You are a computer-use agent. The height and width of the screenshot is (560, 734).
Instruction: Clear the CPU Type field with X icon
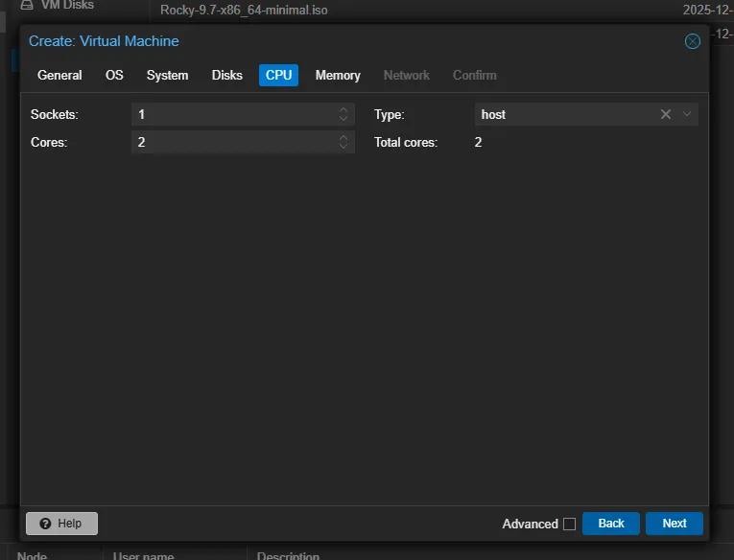pos(666,114)
